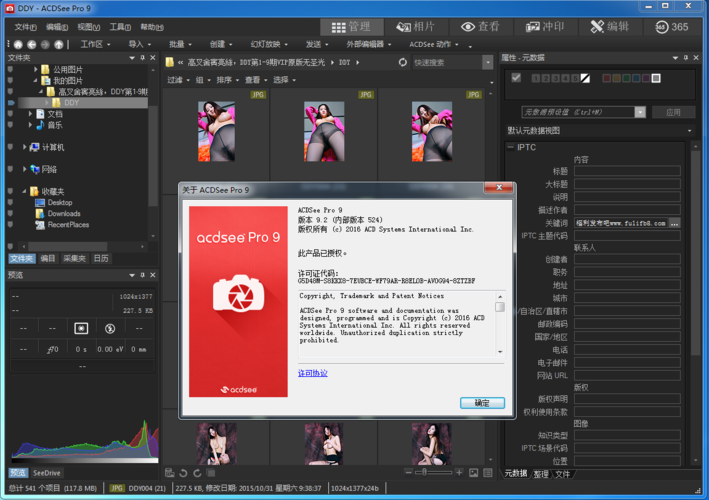Click the Home icon in navigation toolbar
The image size is (709, 500).
click(x=18, y=44)
